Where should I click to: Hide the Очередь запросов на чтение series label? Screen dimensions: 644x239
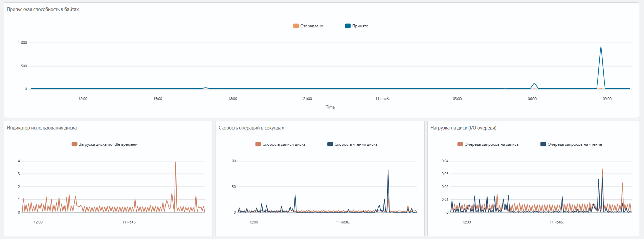point(575,144)
